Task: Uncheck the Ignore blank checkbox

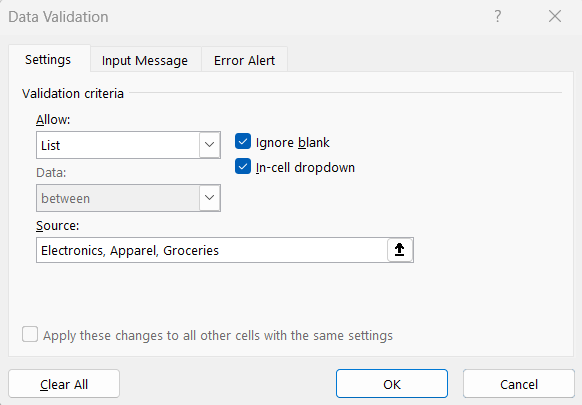Action: [x=243, y=142]
